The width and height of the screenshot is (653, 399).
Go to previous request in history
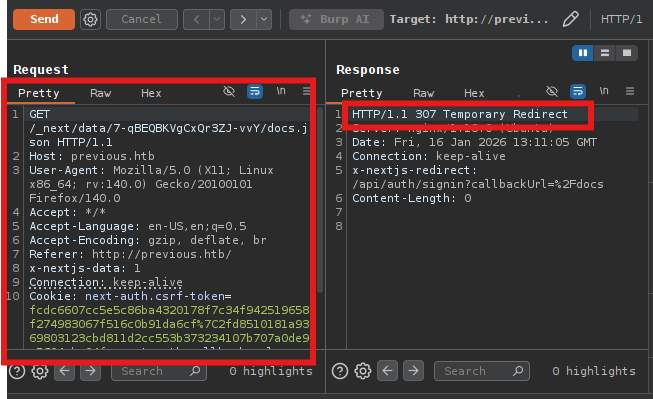(196, 19)
